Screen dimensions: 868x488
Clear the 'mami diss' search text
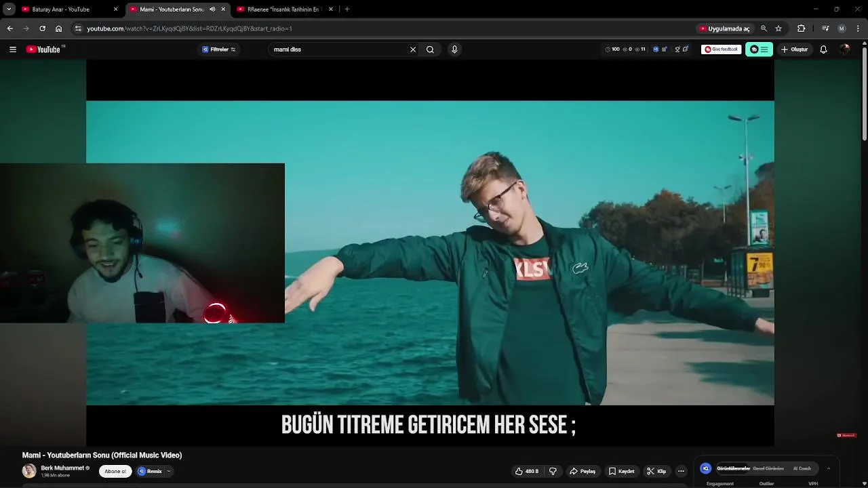[413, 49]
